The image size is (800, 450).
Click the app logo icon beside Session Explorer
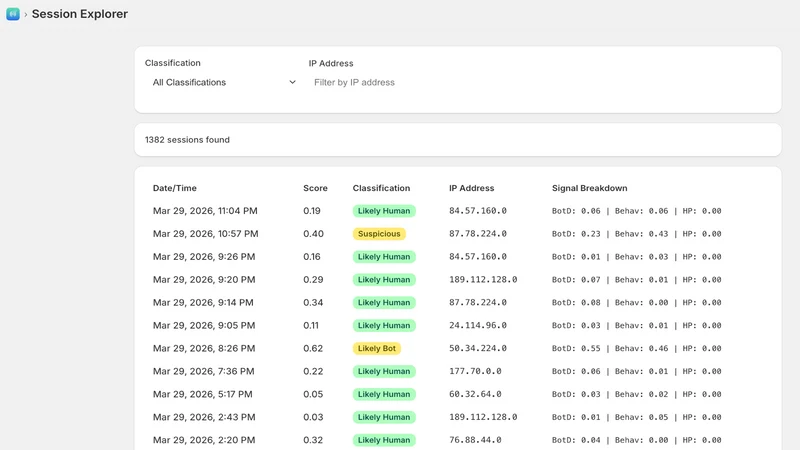click(x=13, y=14)
